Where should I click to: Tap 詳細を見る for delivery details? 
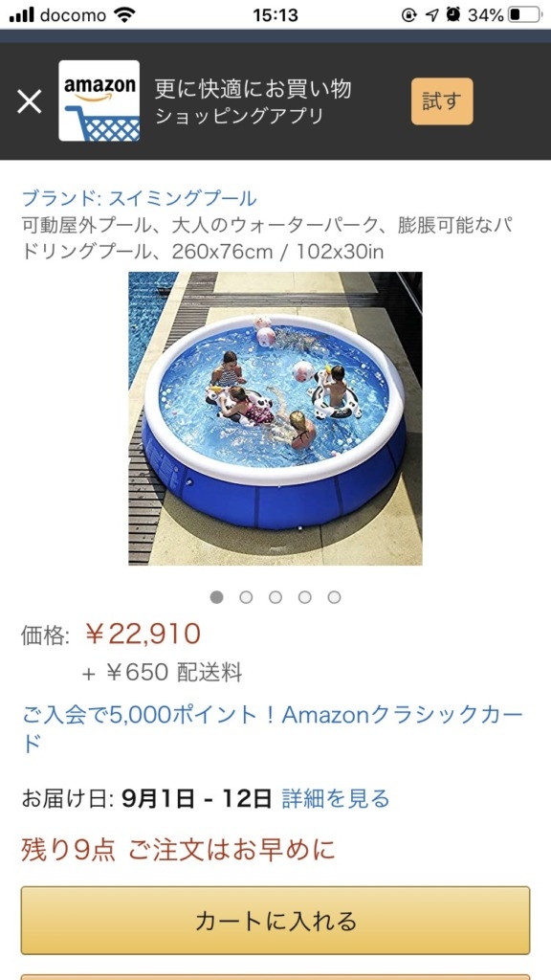[336, 798]
